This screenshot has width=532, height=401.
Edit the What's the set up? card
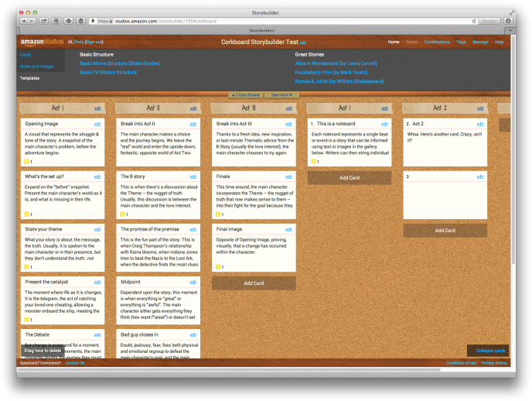click(97, 177)
